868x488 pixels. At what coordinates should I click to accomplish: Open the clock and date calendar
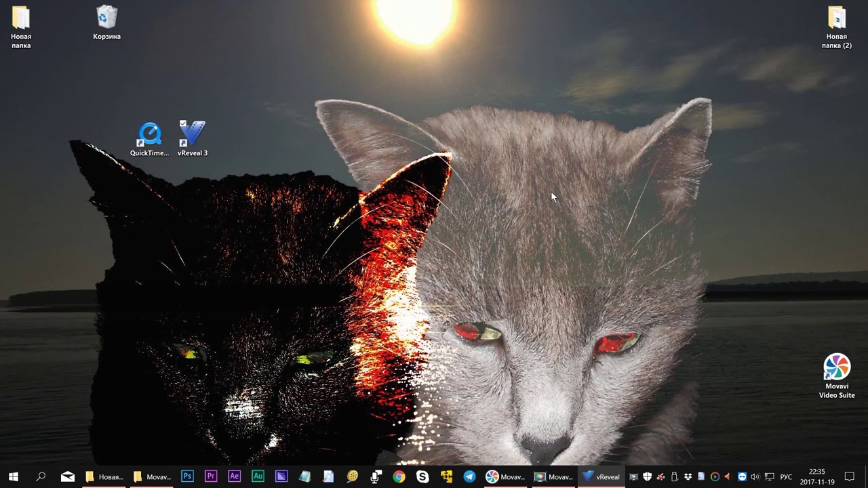pos(816,476)
